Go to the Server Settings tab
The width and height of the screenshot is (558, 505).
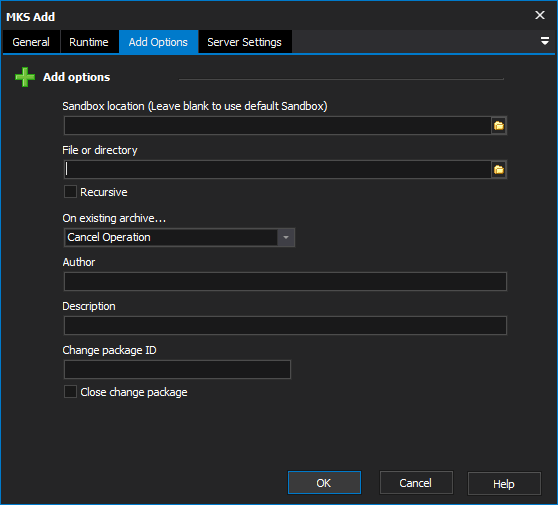244,42
